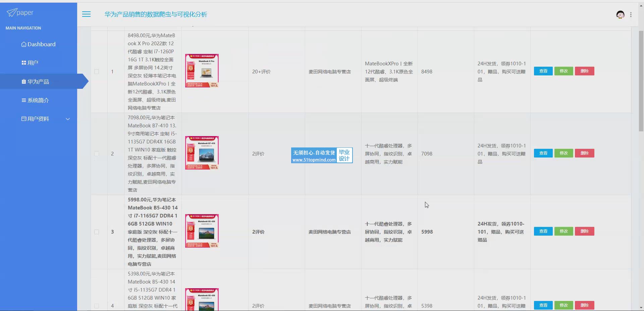Open the 用户 menu item
Screen dimensions: 644x311
[x=30, y=63]
